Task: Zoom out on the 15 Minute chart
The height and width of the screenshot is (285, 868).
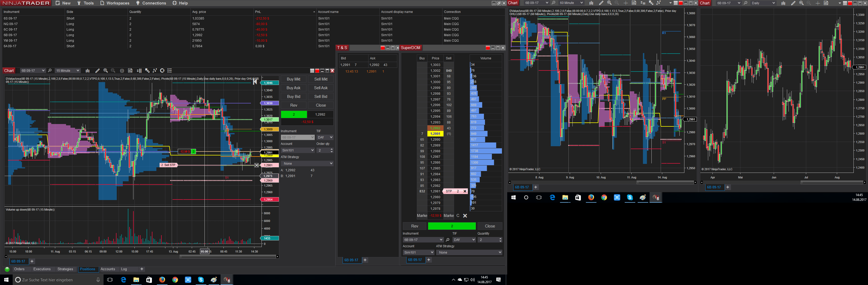Action: coord(113,71)
